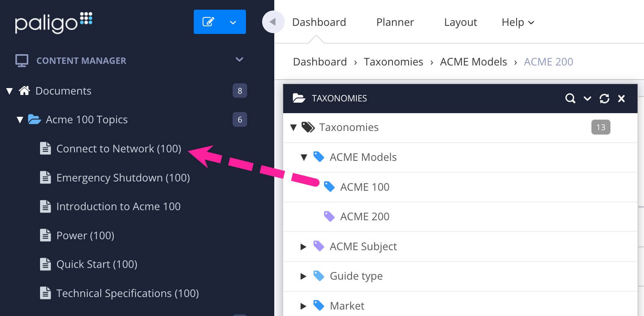The image size is (644, 316).
Task: Collapse the Documents tree triangle
Action: click(10, 91)
